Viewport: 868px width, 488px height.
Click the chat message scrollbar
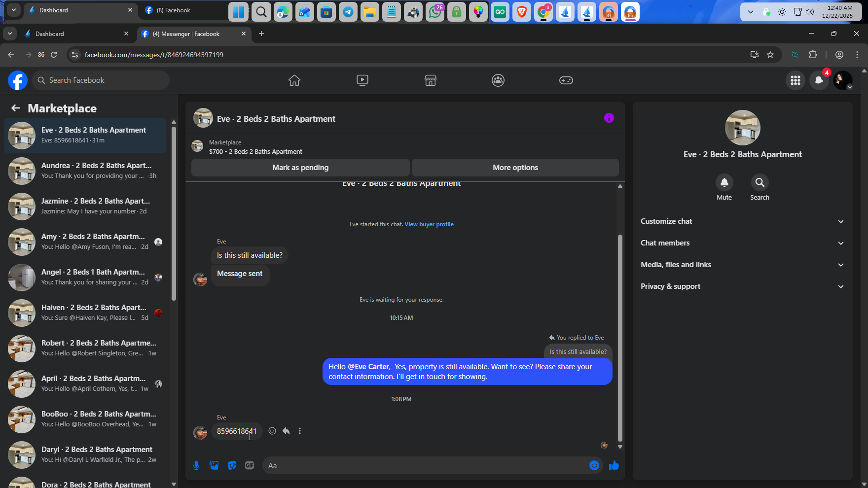pyautogui.click(x=620, y=338)
